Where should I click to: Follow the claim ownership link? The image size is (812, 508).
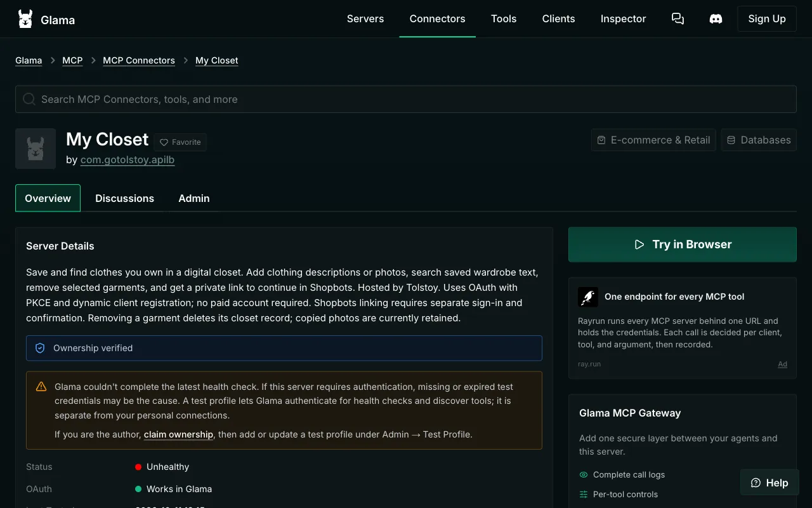point(178,434)
